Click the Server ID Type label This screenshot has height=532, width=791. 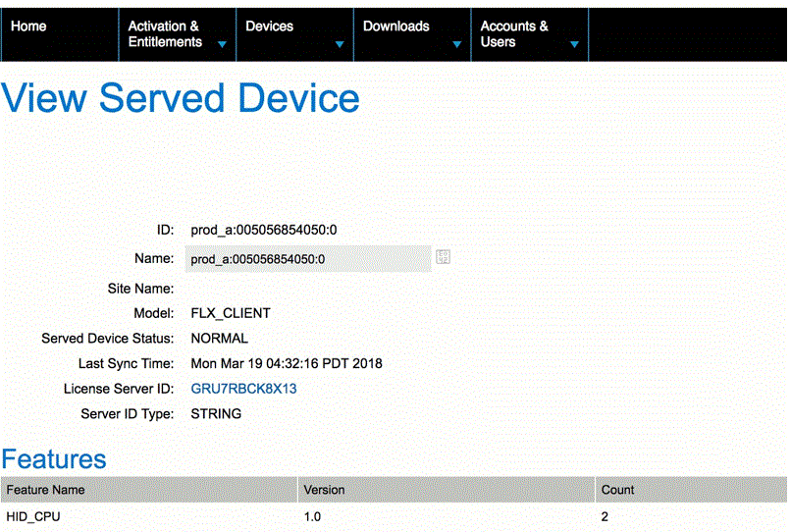point(128,414)
